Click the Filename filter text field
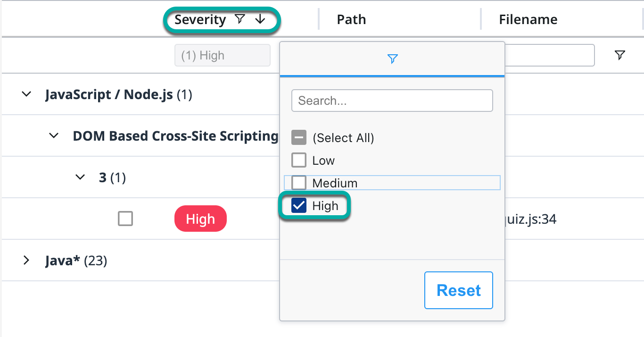 tap(549, 55)
